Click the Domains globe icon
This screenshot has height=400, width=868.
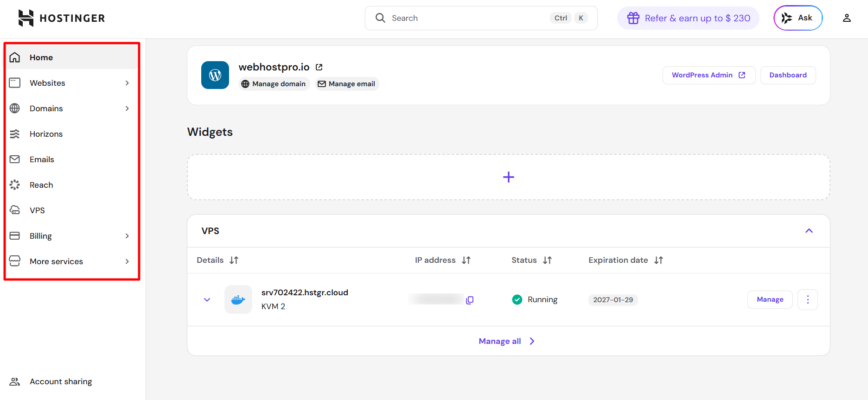pyautogui.click(x=15, y=108)
